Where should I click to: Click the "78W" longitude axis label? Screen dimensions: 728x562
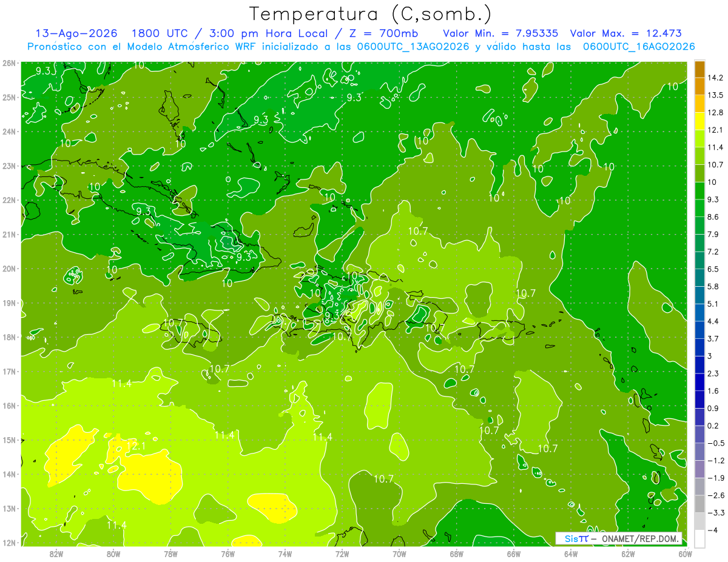170,554
